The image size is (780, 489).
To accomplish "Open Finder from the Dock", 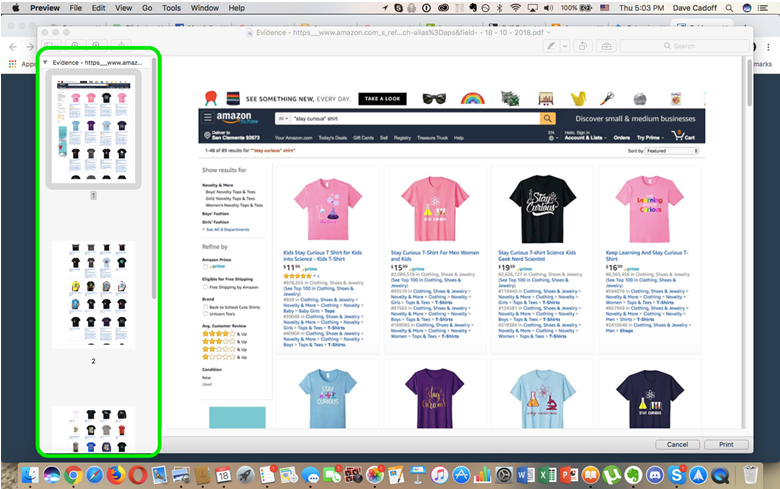I will (30, 475).
